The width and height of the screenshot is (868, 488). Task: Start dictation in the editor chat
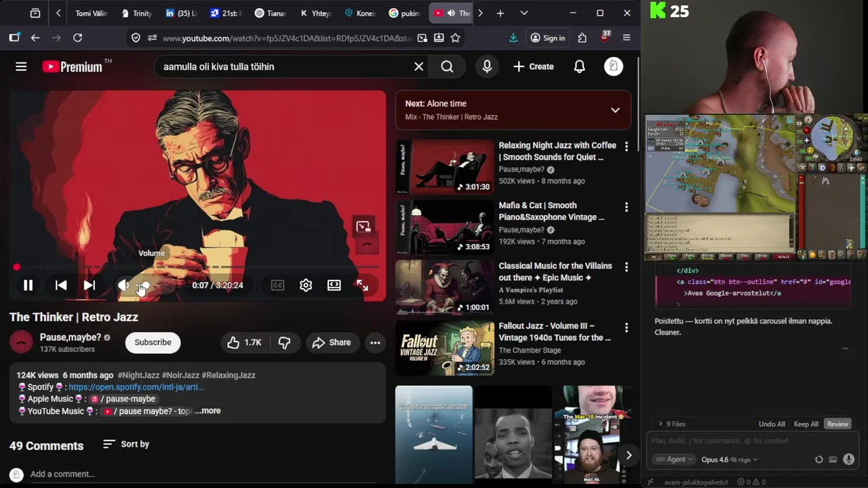pos(848,460)
